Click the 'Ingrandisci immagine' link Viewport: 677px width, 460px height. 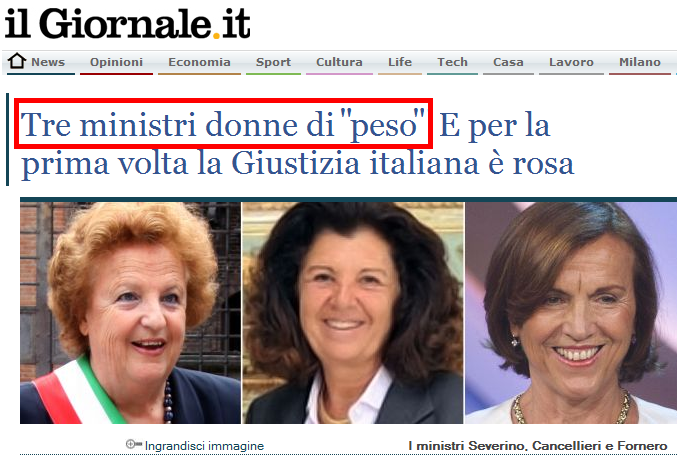click(204, 446)
